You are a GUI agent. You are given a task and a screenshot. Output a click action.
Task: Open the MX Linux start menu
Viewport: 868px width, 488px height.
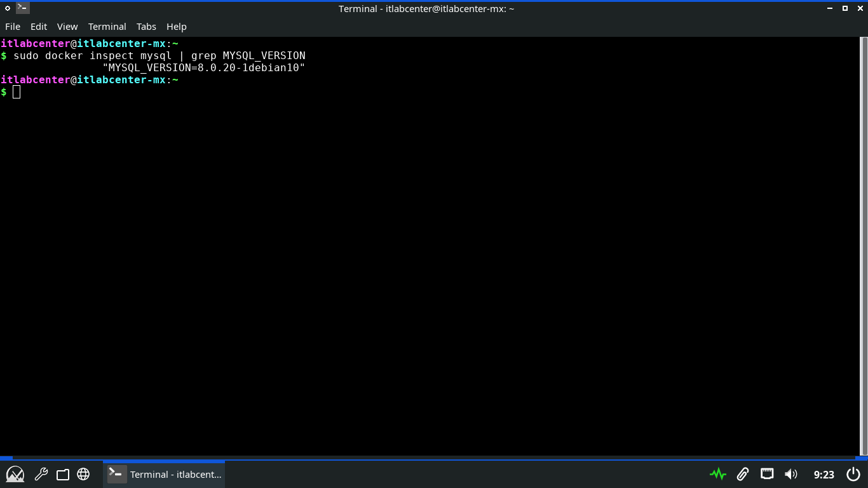pos(15,474)
